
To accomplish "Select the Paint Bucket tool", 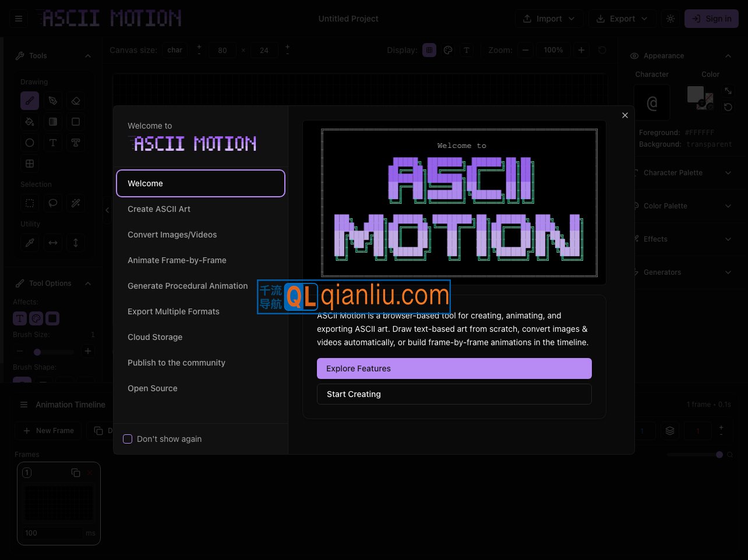I will tap(30, 122).
